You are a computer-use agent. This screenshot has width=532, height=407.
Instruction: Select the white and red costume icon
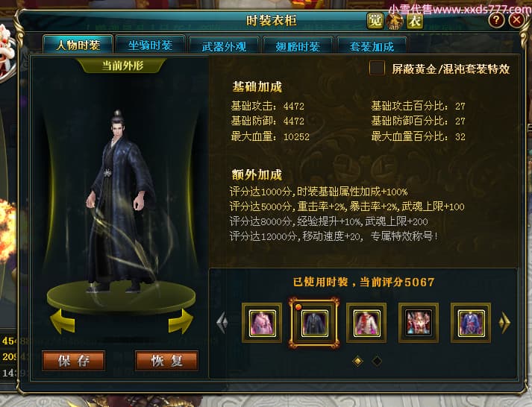click(x=366, y=323)
